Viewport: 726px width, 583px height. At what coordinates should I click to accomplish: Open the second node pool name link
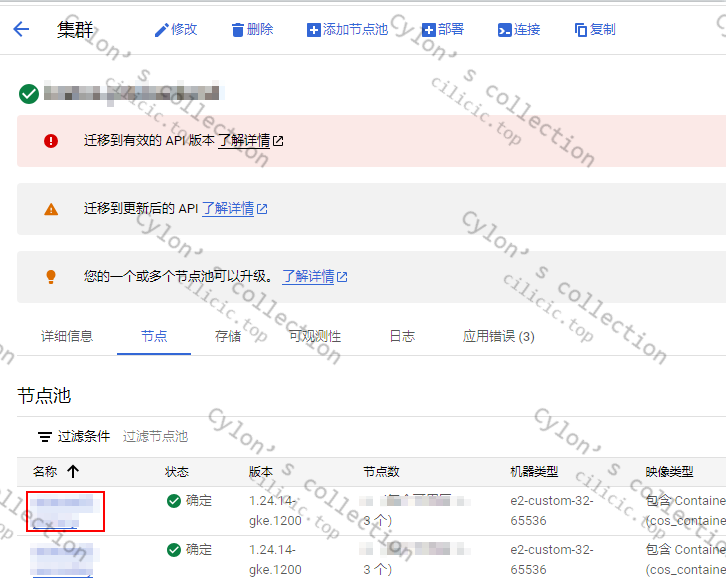coord(62,560)
